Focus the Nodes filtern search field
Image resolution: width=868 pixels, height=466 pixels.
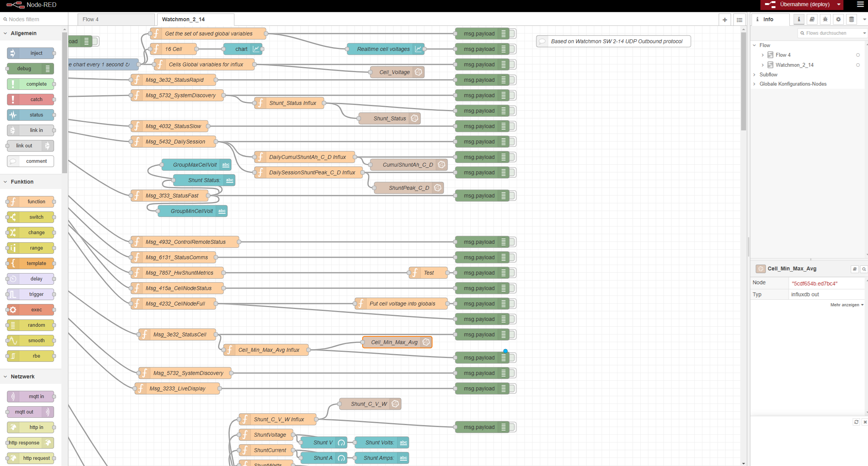[35, 19]
